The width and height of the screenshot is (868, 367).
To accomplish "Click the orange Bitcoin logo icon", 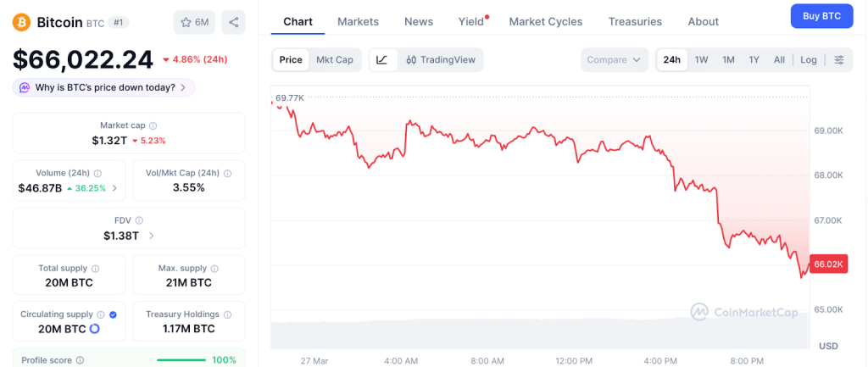I will pyautogui.click(x=21, y=22).
